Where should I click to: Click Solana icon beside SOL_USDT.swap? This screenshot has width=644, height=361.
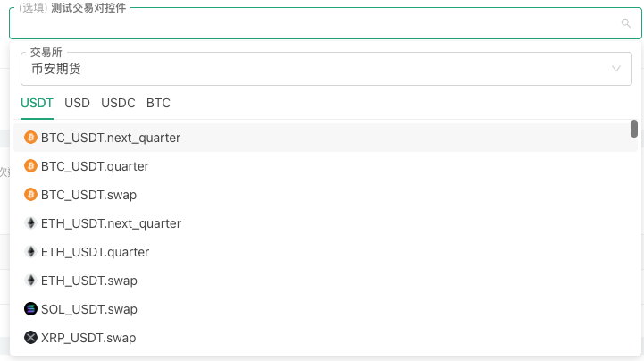click(x=30, y=309)
